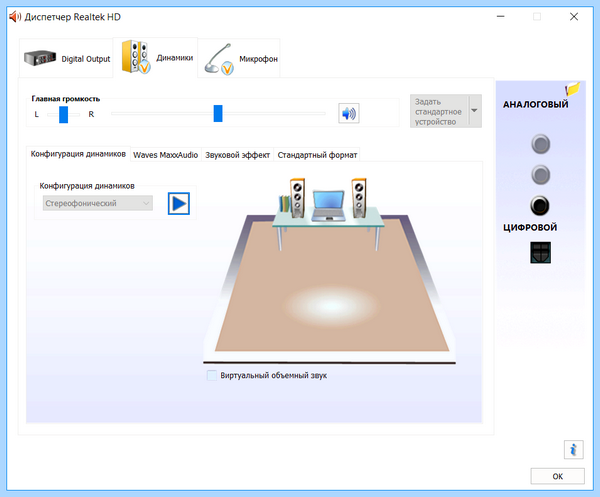The image size is (600, 497).
Task: Click the black analog jack connector
Action: point(540,205)
